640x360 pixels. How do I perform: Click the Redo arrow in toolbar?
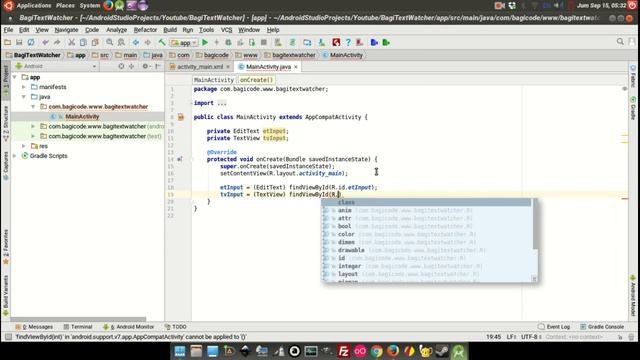(x=57, y=42)
